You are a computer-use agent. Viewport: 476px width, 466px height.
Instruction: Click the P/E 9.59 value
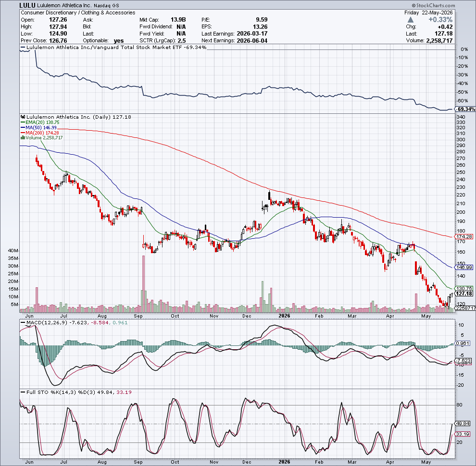[262, 20]
